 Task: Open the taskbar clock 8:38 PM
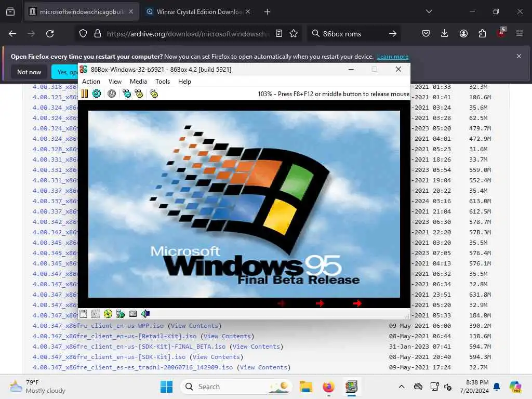pyautogui.click(x=474, y=387)
